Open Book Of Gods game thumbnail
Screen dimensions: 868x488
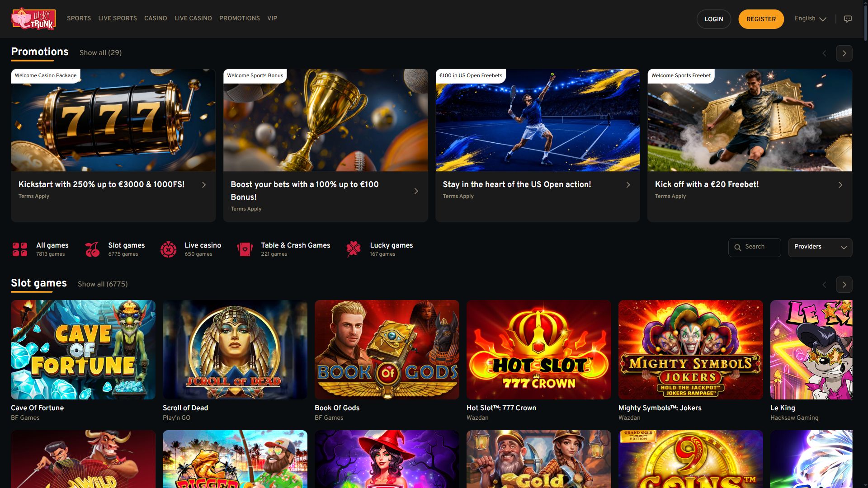point(387,350)
